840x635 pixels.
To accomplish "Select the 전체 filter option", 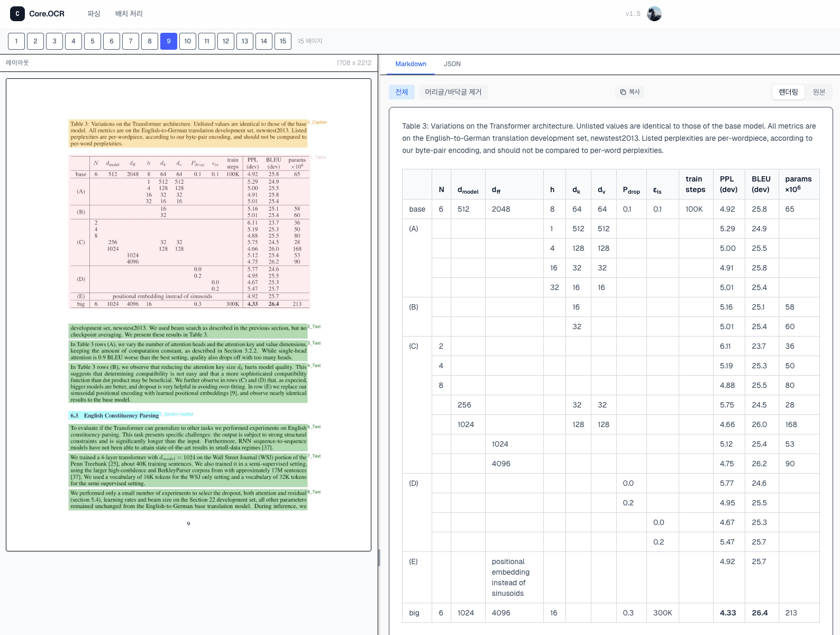I will (x=401, y=92).
